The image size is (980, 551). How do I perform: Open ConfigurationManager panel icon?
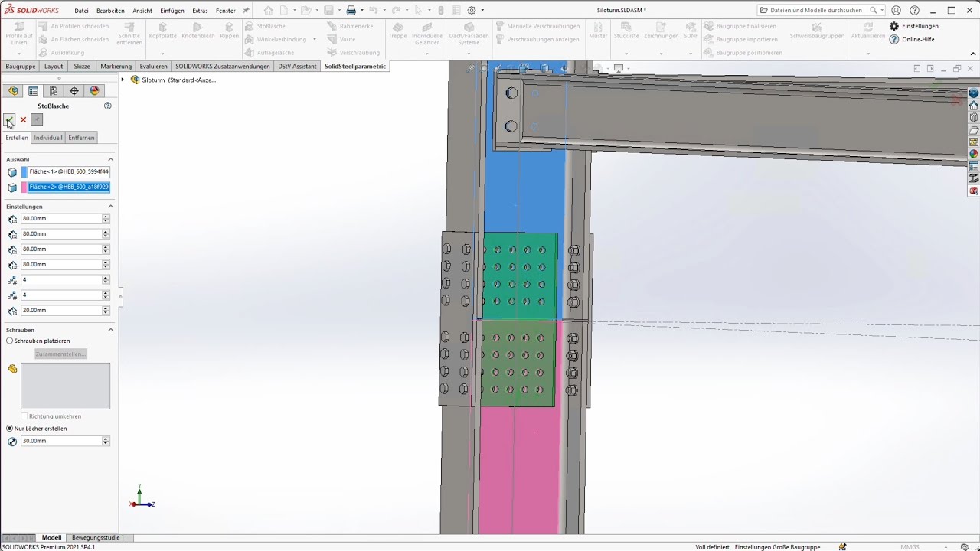click(54, 90)
